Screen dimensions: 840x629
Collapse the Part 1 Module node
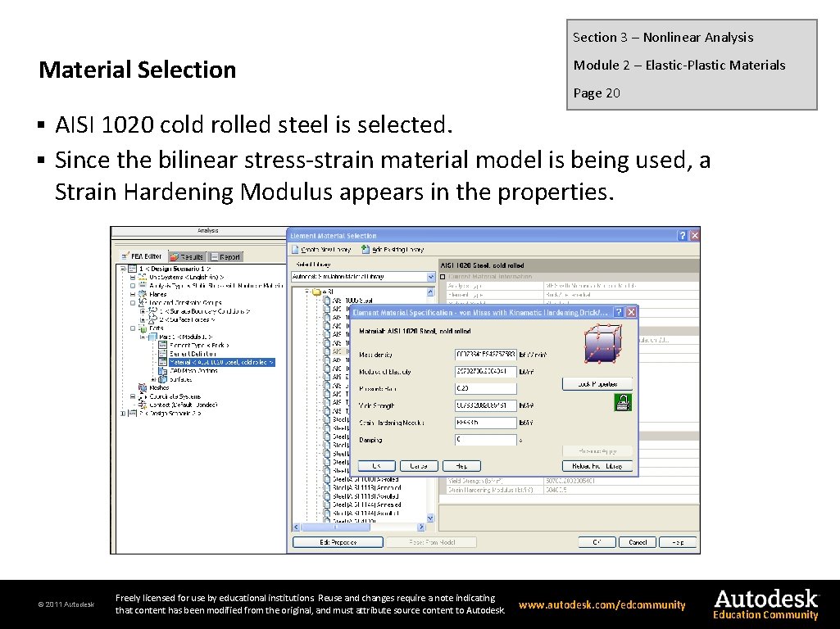143,337
